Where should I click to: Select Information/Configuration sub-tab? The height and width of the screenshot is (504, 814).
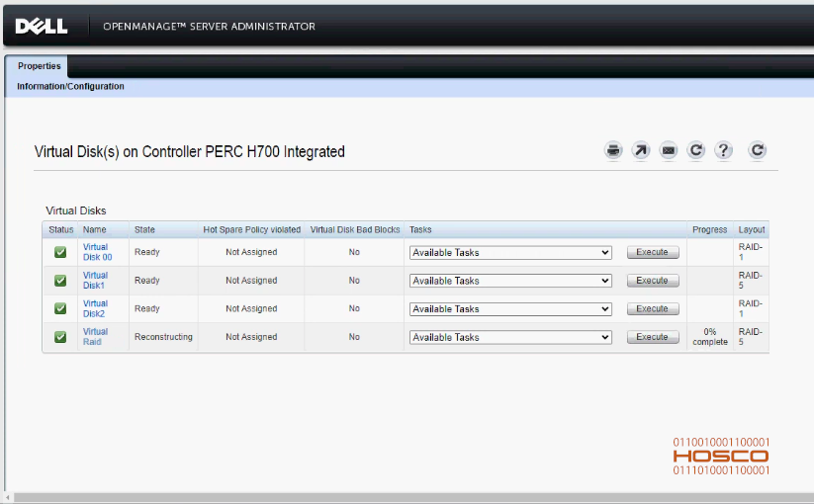coord(70,86)
